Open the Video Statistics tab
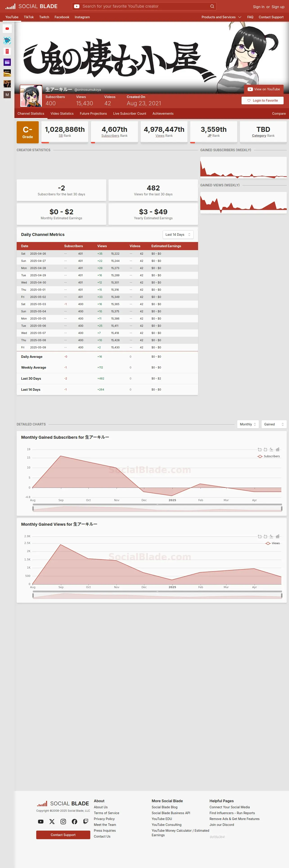Screen dimensions: 289x868 pyautogui.click(x=62, y=114)
